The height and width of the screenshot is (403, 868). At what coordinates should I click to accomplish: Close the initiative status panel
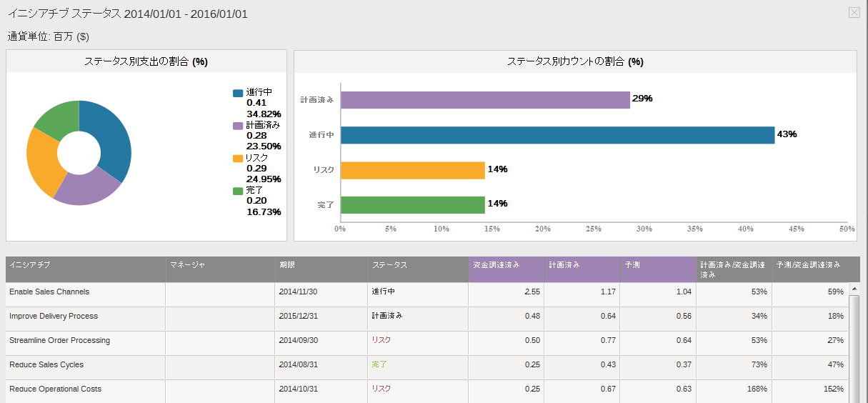(854, 12)
